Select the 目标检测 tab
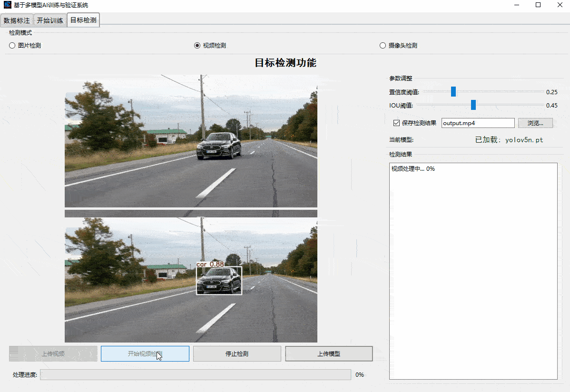The width and height of the screenshot is (570, 392). (83, 20)
